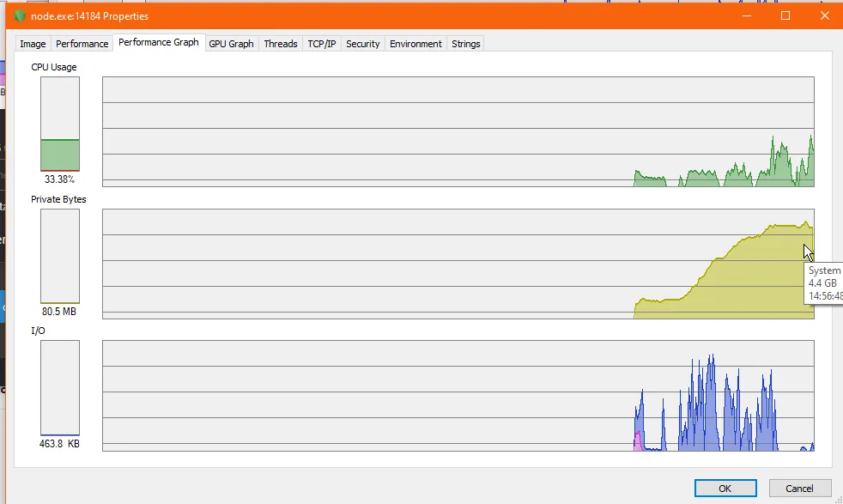Open the GPU Graph tab
Image resolution: width=843 pixels, height=504 pixels.
tap(231, 44)
